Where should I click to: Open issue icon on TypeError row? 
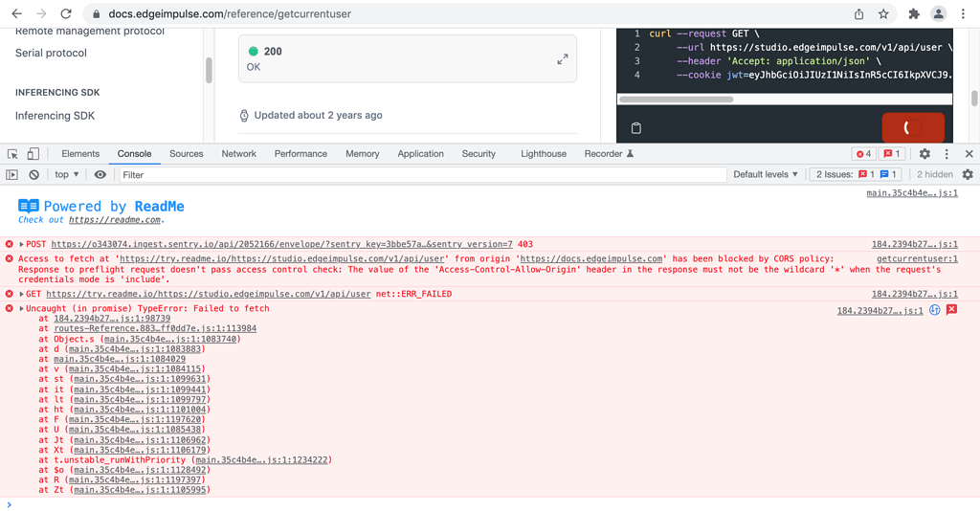951,310
